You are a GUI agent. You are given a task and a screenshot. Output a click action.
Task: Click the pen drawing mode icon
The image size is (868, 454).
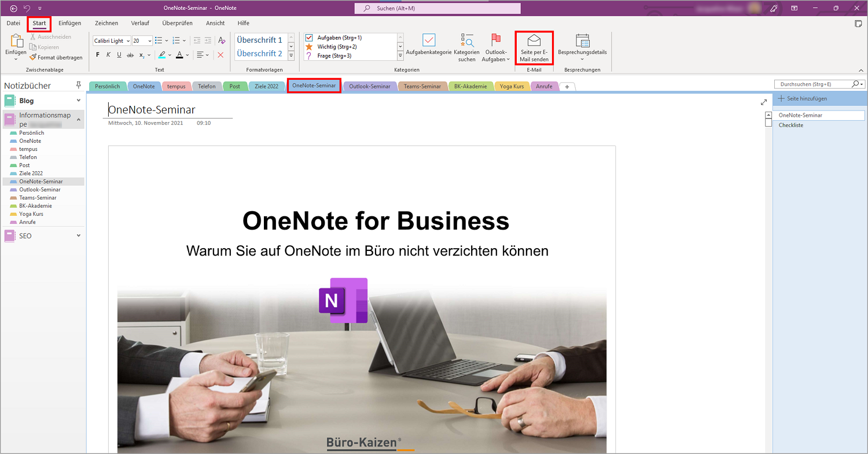coord(773,8)
